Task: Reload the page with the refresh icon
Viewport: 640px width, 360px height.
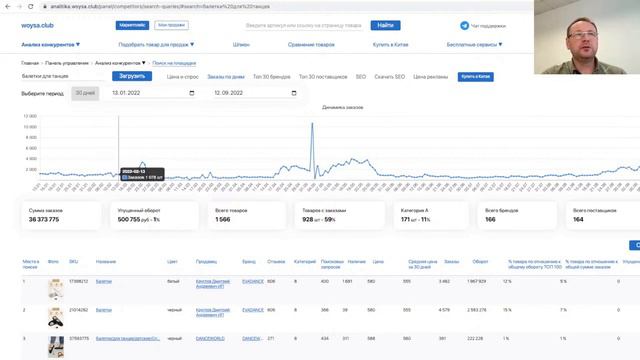Action: tap(31, 7)
